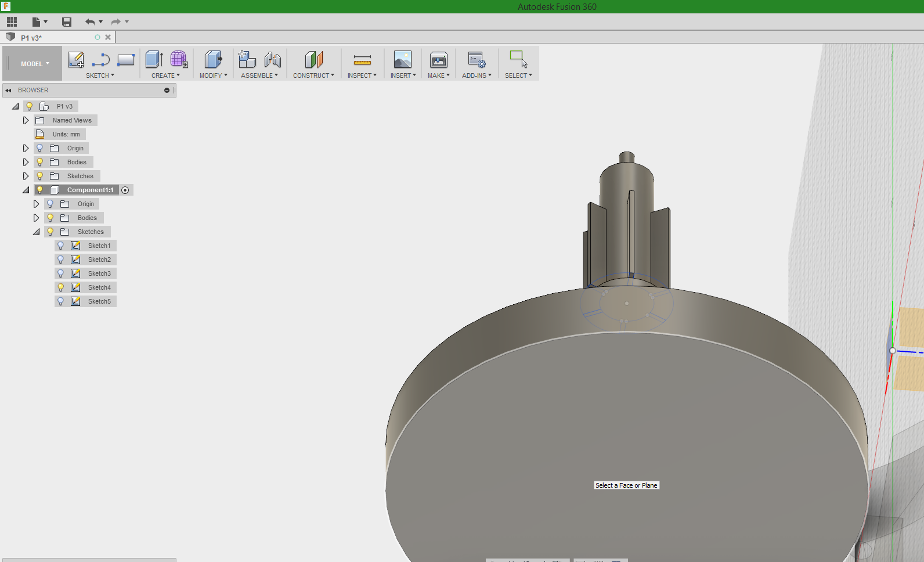Click the browser panel options dot
924x562 pixels.
pos(167,91)
